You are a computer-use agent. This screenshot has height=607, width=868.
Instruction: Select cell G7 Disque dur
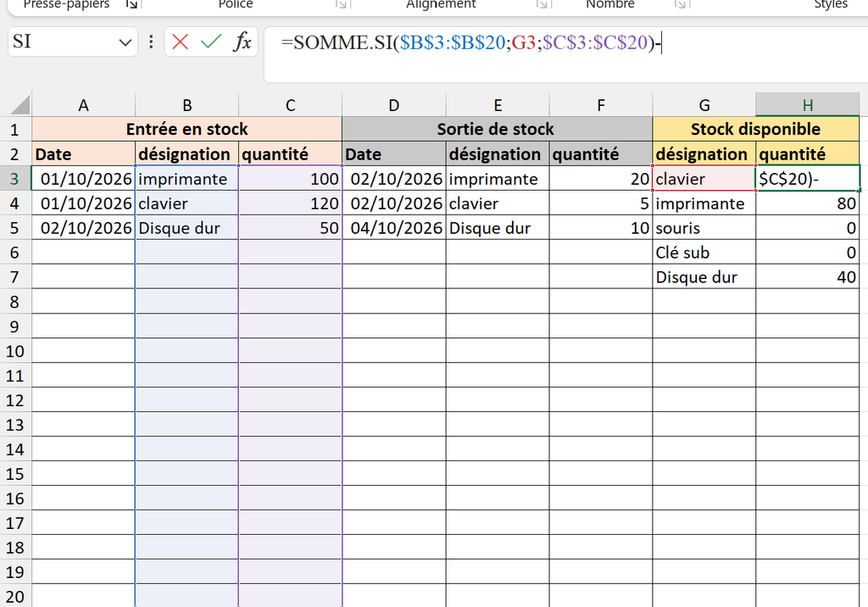tap(704, 277)
